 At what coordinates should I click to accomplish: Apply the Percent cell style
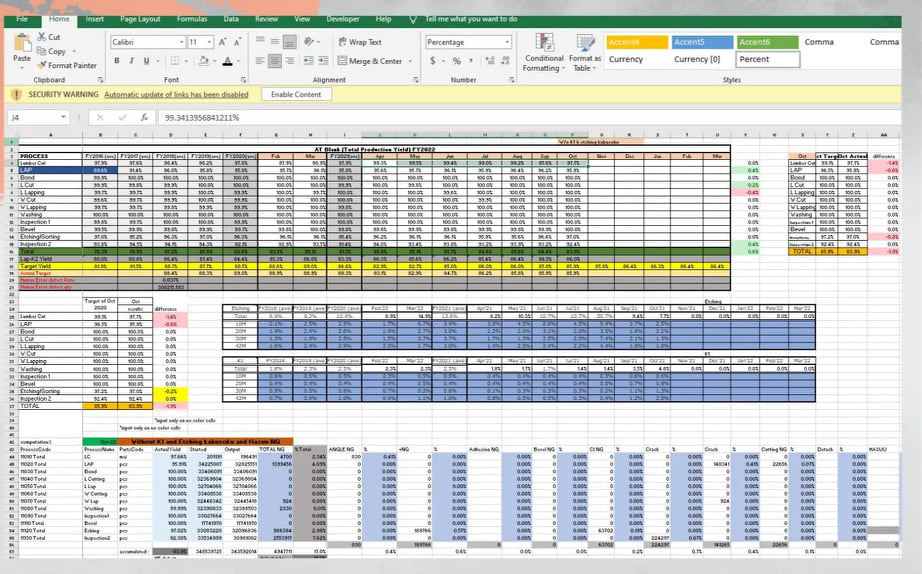click(x=767, y=59)
